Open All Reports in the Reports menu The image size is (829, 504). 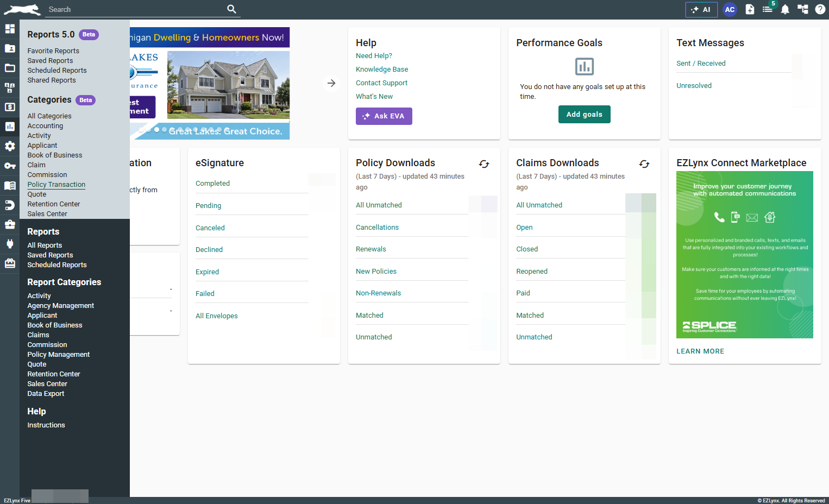[x=45, y=245]
